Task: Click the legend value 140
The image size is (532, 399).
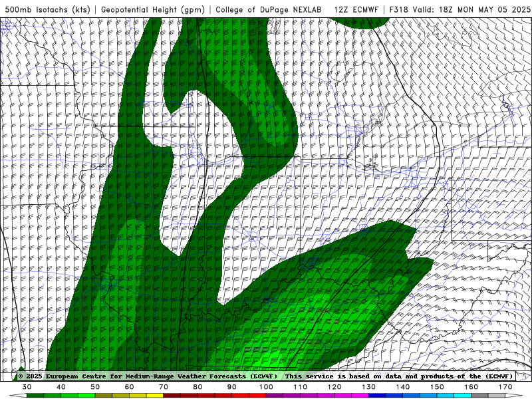Action: pyautogui.click(x=403, y=387)
